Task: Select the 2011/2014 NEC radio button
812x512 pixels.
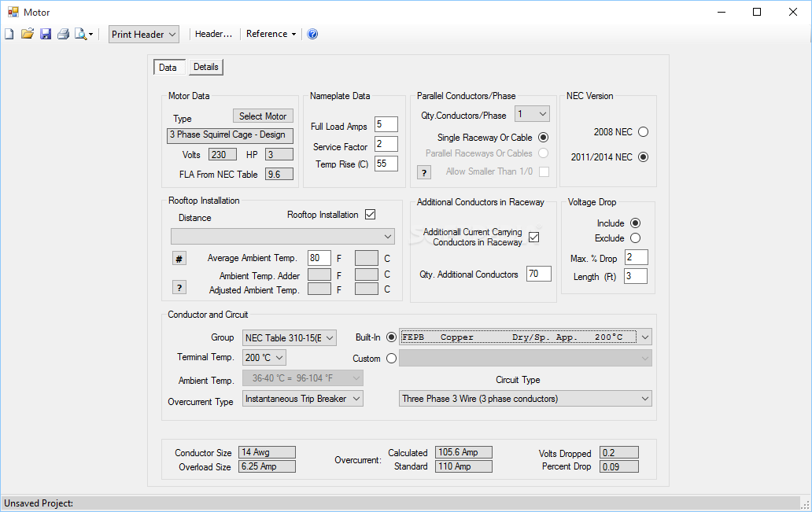Action: (x=643, y=157)
